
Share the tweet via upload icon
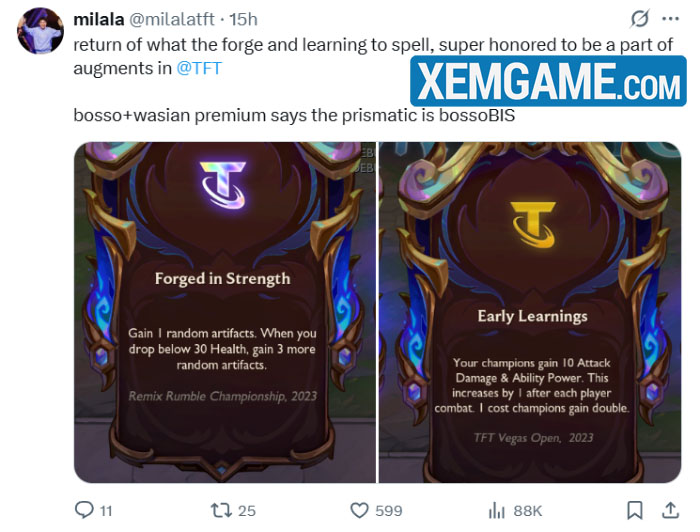(x=671, y=510)
